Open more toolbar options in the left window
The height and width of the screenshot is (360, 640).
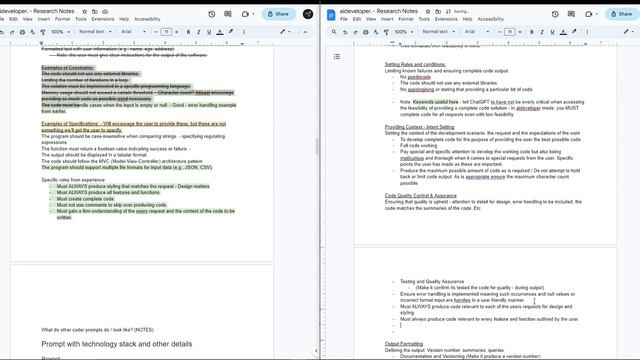[244, 32]
